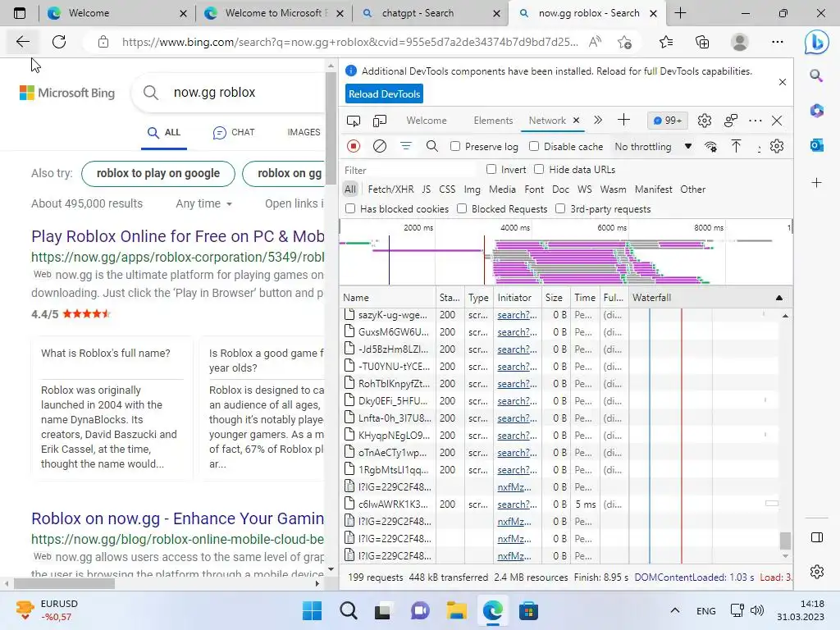This screenshot has height=630, width=840.
Task: Add this page to favorites
Action: pos(624,42)
